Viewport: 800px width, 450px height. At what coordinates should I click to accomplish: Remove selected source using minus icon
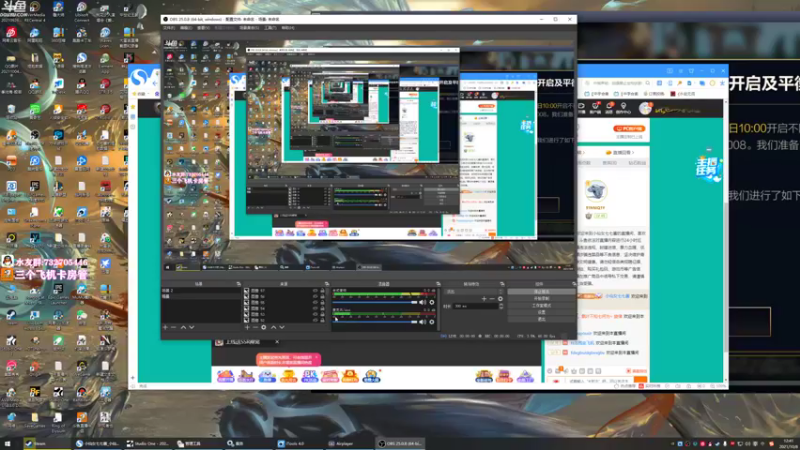[x=256, y=328]
